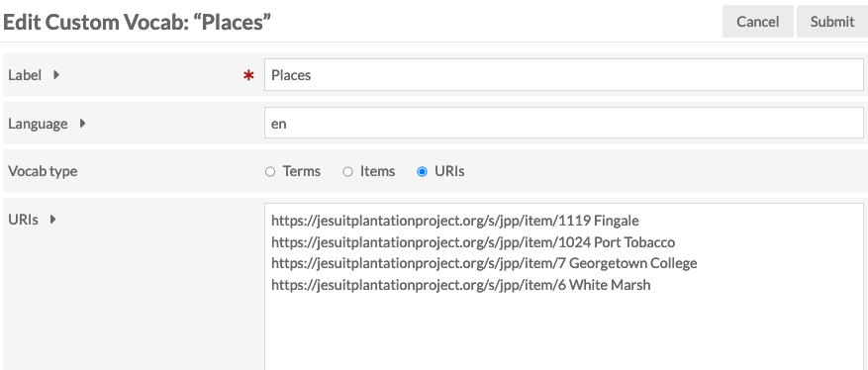Focus the Label input containing Places
Viewport: 868px width, 370px height.
click(563, 74)
